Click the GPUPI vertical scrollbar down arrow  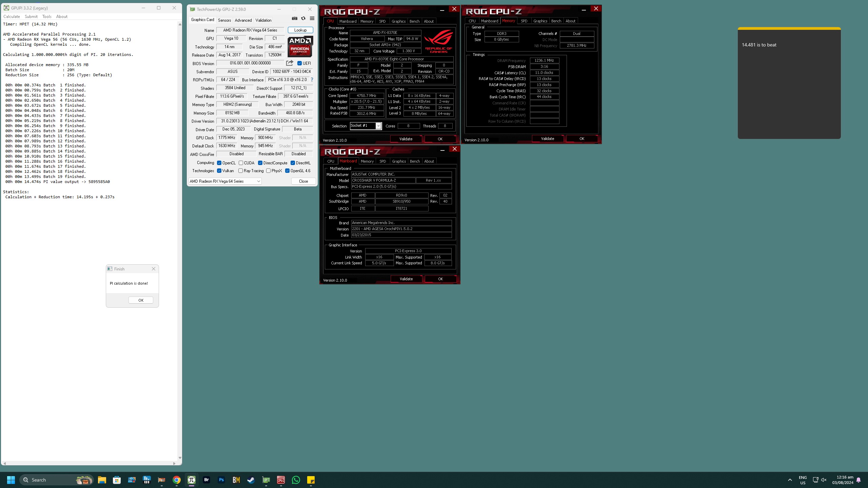[180, 458]
